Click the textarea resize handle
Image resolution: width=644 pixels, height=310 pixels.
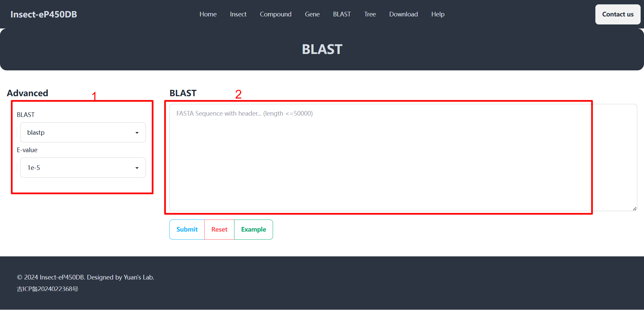[635, 208]
